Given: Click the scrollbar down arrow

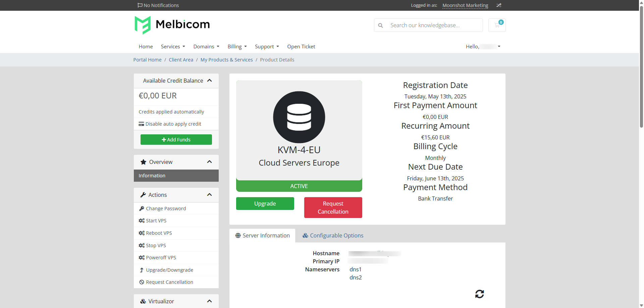Looking at the screenshot, I should click(x=641, y=305).
